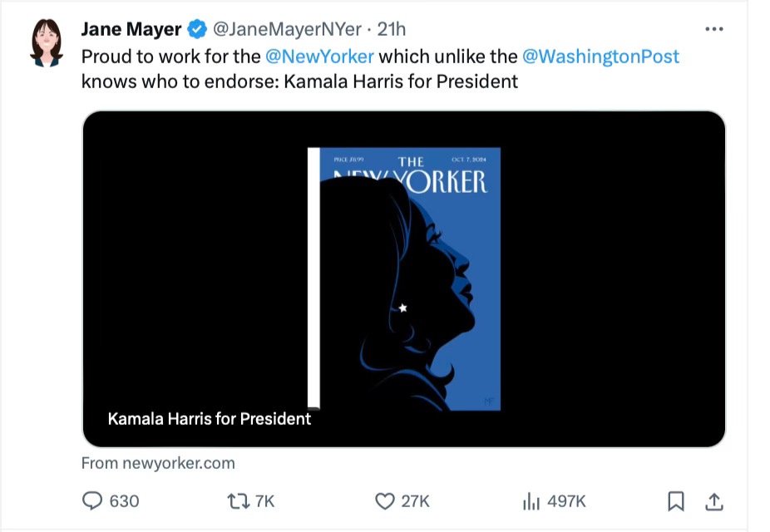The width and height of the screenshot is (770, 532).
Task: Repost the tweet using the retweet icon
Action: point(236,500)
